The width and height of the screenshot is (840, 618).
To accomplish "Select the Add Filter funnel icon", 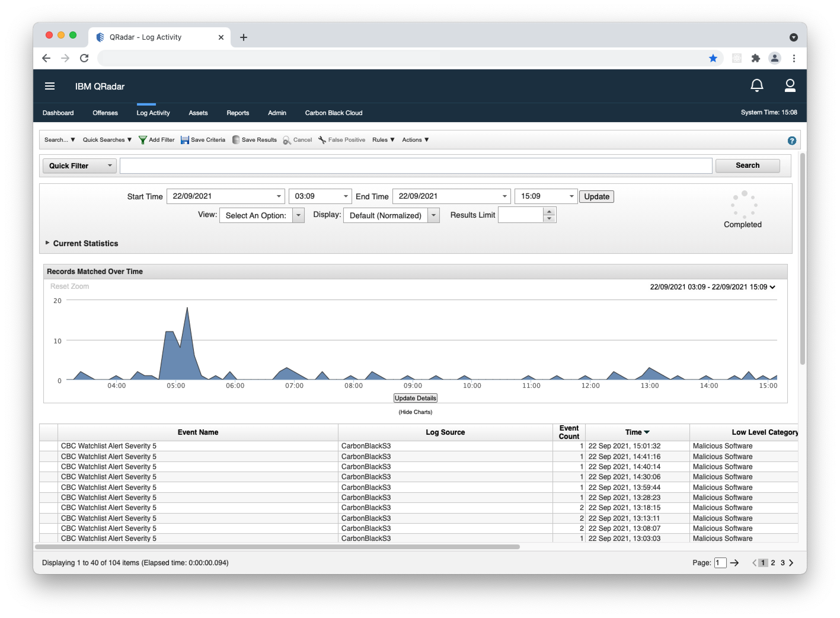I will coord(143,140).
